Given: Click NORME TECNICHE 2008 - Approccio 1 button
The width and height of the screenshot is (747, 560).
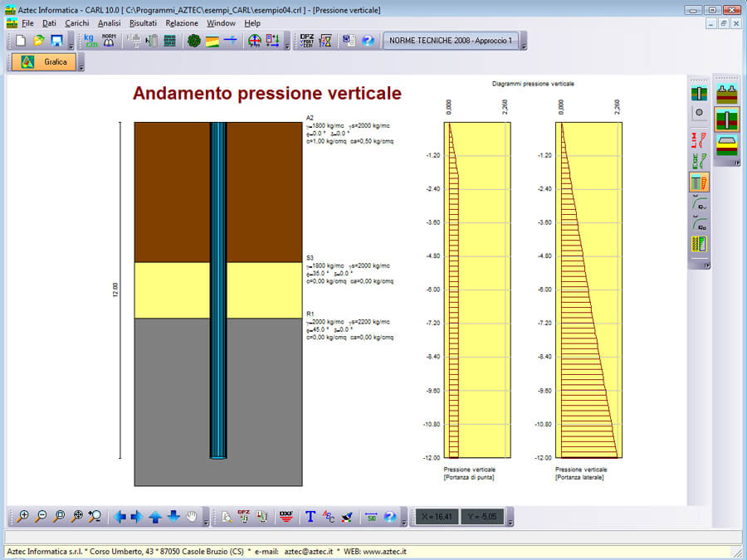Looking at the screenshot, I should tap(451, 41).
